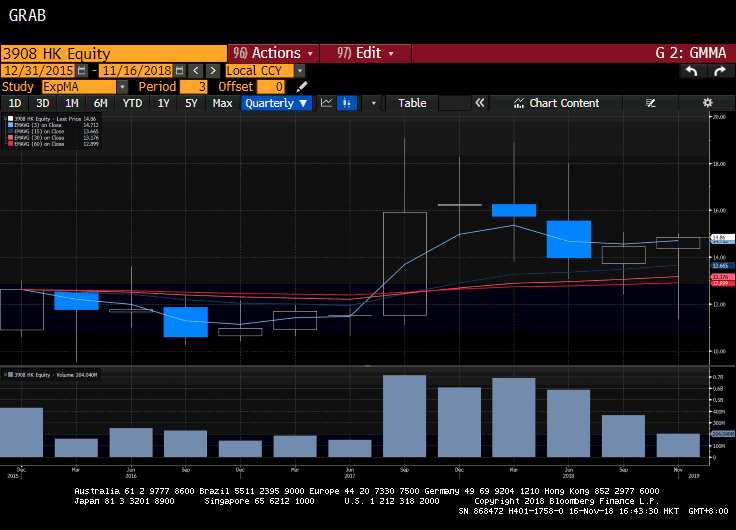Open the Edit menu
The height and width of the screenshot is (530, 736).
point(366,53)
